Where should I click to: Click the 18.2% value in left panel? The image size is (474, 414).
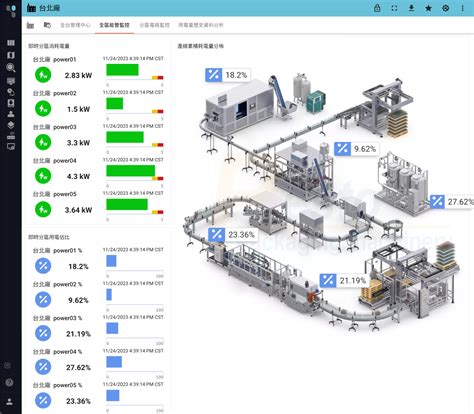(x=78, y=266)
